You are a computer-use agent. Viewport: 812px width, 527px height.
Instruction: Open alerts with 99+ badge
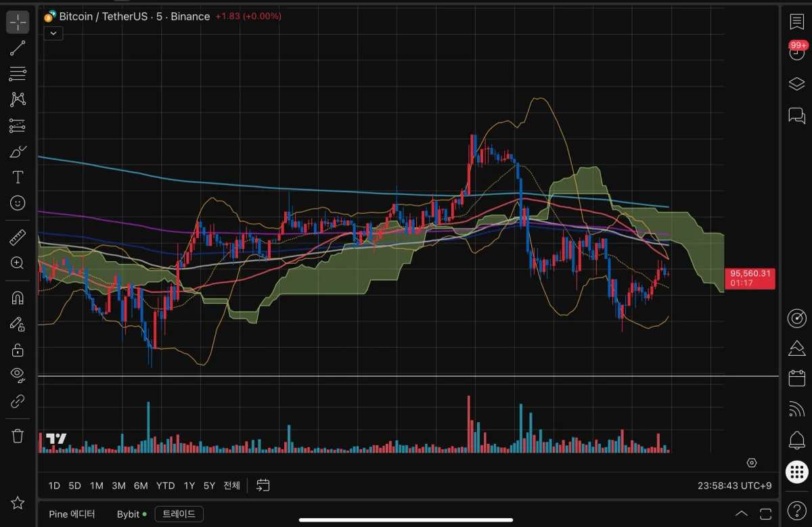(x=796, y=51)
